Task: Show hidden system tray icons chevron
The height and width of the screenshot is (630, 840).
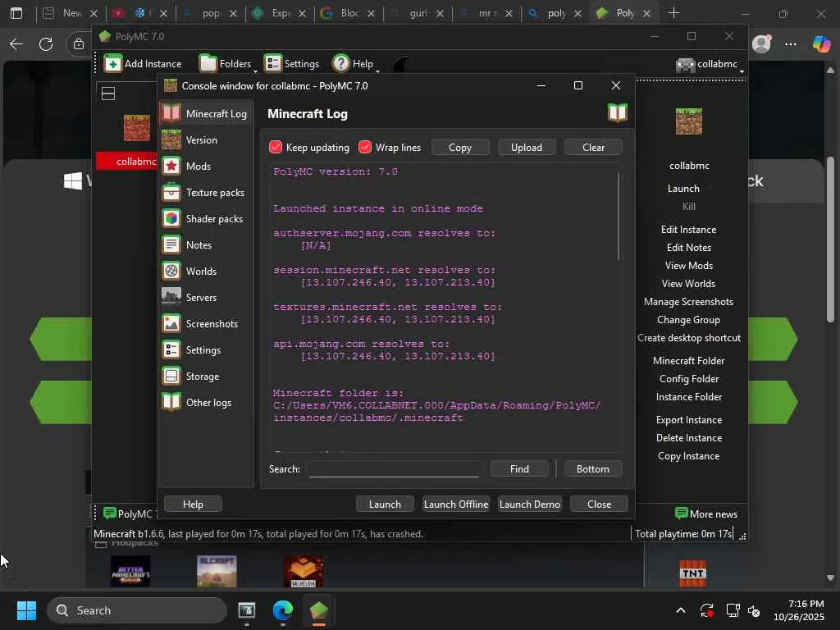Action: tap(680, 610)
